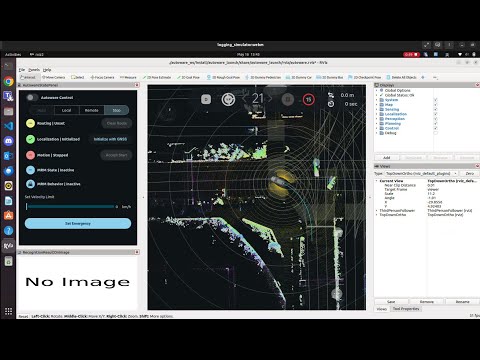Viewport: 480px width, 360px height.
Task: Uncheck the Map display checkbox
Action: 435,105
